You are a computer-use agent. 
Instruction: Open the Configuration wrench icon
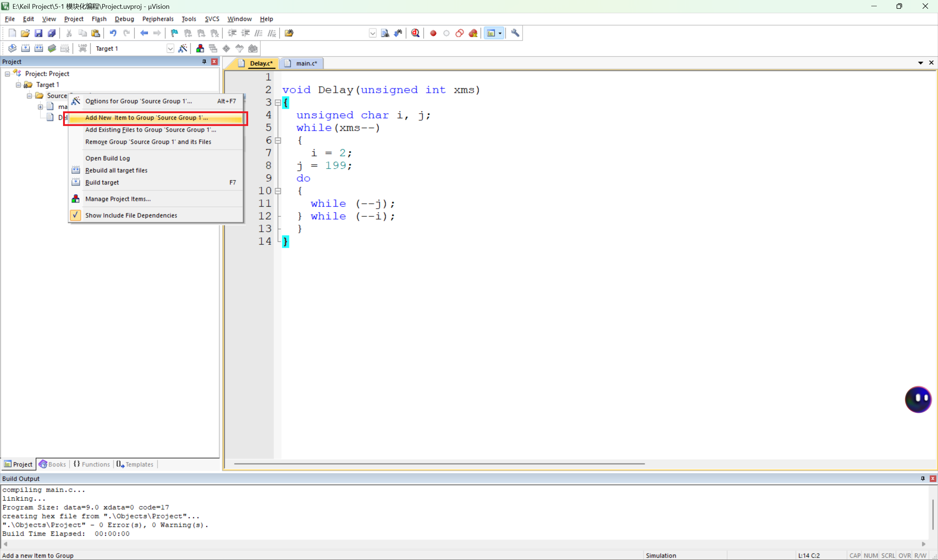(x=515, y=33)
